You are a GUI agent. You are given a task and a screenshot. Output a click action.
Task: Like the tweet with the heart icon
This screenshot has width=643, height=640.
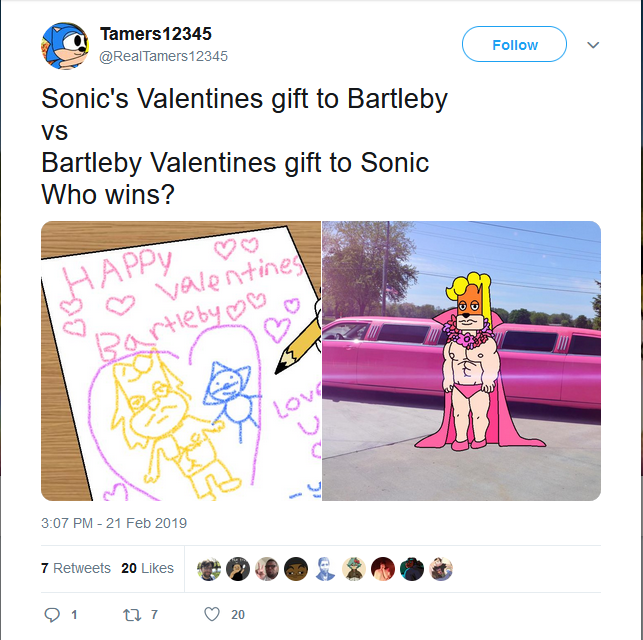(x=212, y=614)
